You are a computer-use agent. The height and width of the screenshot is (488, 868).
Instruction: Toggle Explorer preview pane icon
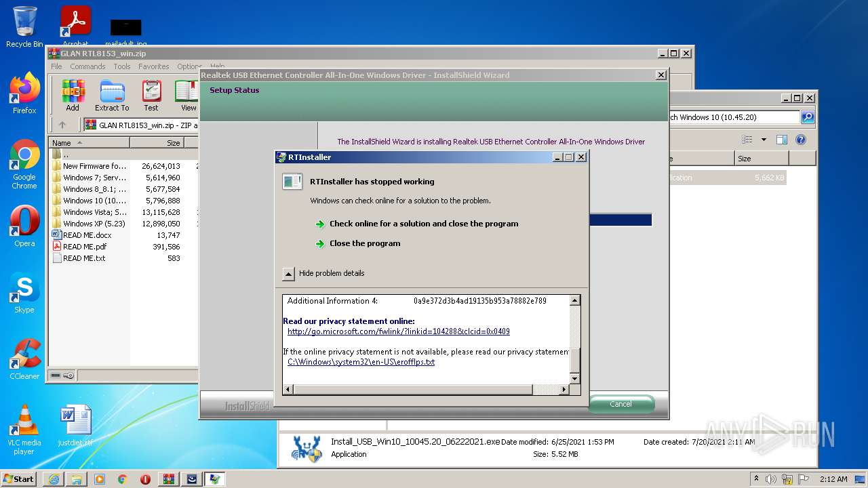click(x=782, y=140)
